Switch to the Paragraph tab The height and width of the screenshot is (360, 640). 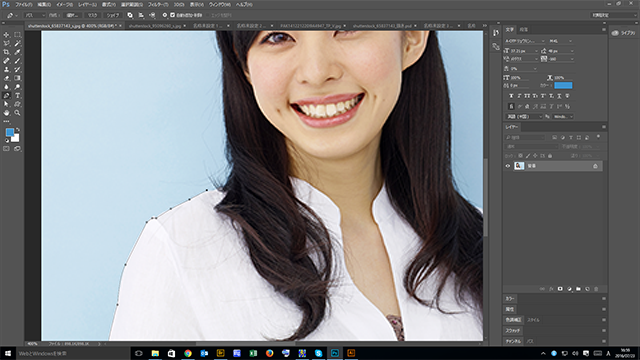524,29
